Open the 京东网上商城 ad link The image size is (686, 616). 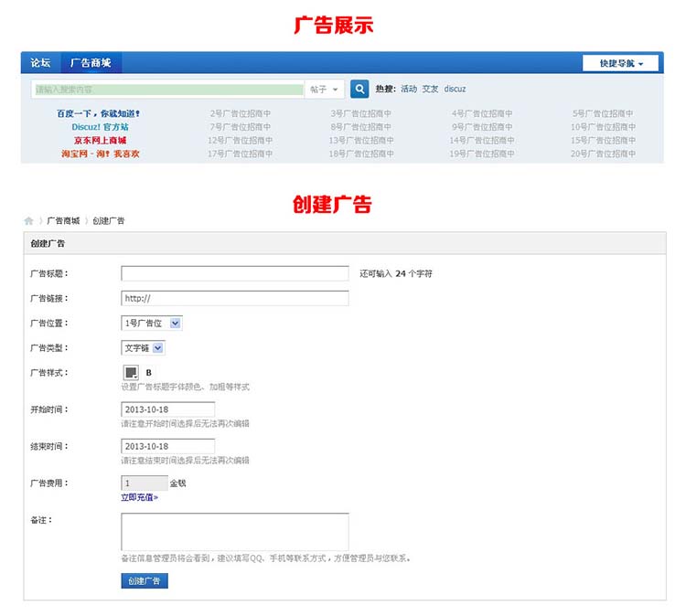point(101,141)
